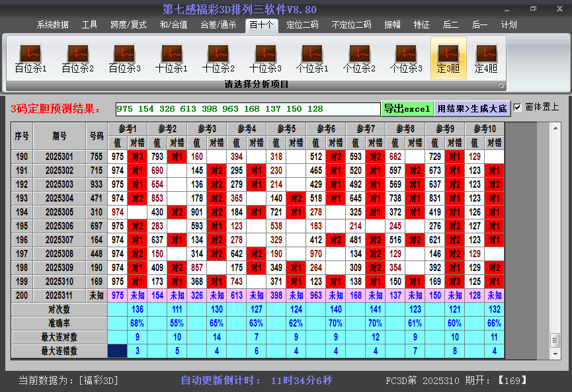Click the highlighted 定3胆 icon

pos(448,58)
